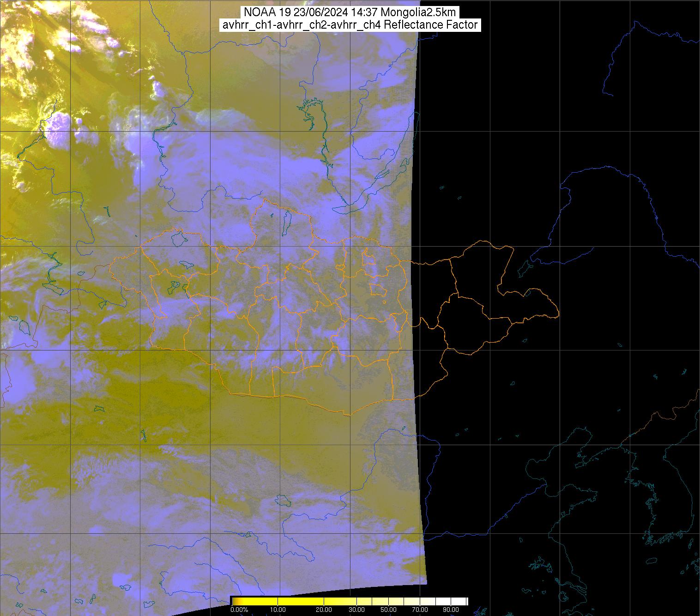Click the NOAA 19 date and region title line
This screenshot has height=616, width=700.
pos(350,12)
